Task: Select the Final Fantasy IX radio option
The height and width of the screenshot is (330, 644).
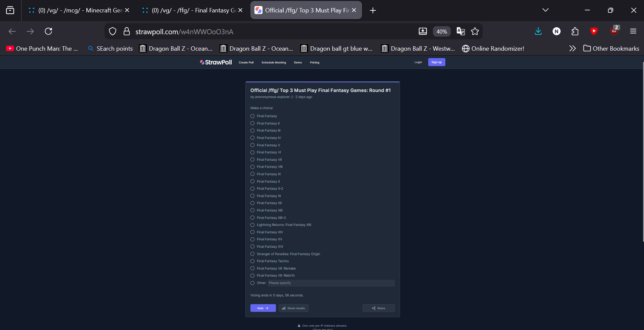Action: [252, 174]
